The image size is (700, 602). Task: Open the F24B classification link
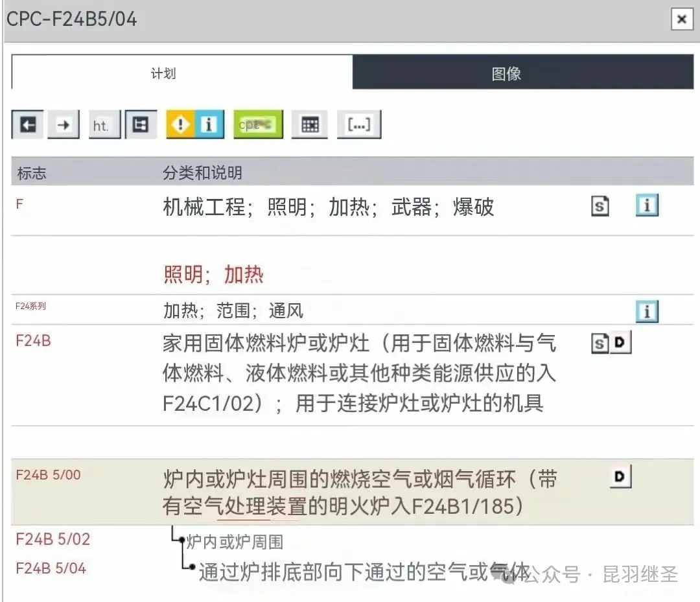click(33, 340)
